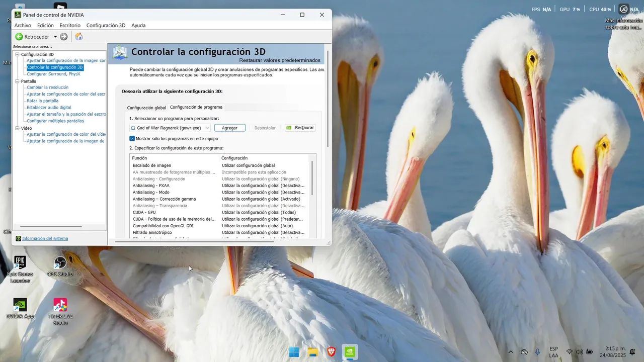Click the main panel horizontal scrollbar
Viewport: 644px width, 362px height.
pos(195,242)
